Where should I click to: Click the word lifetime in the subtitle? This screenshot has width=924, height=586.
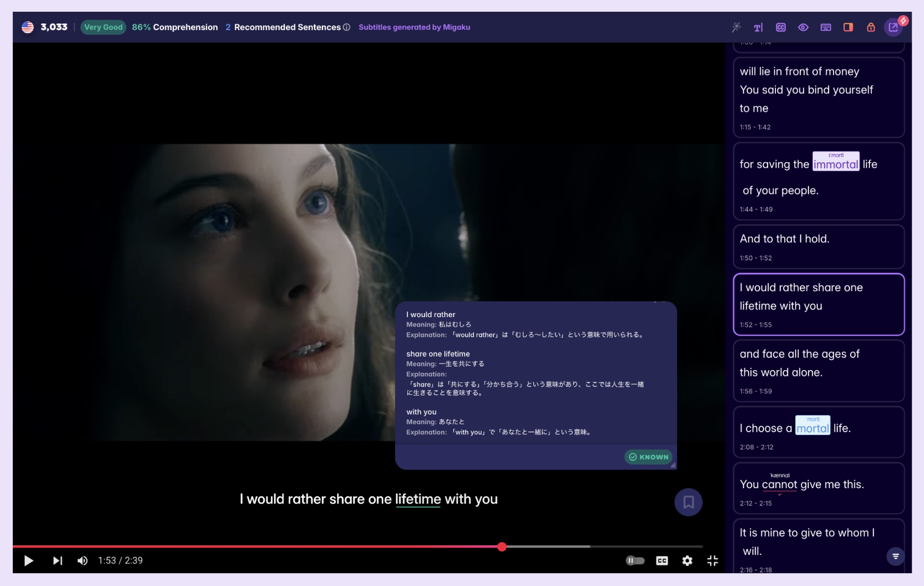click(x=418, y=499)
